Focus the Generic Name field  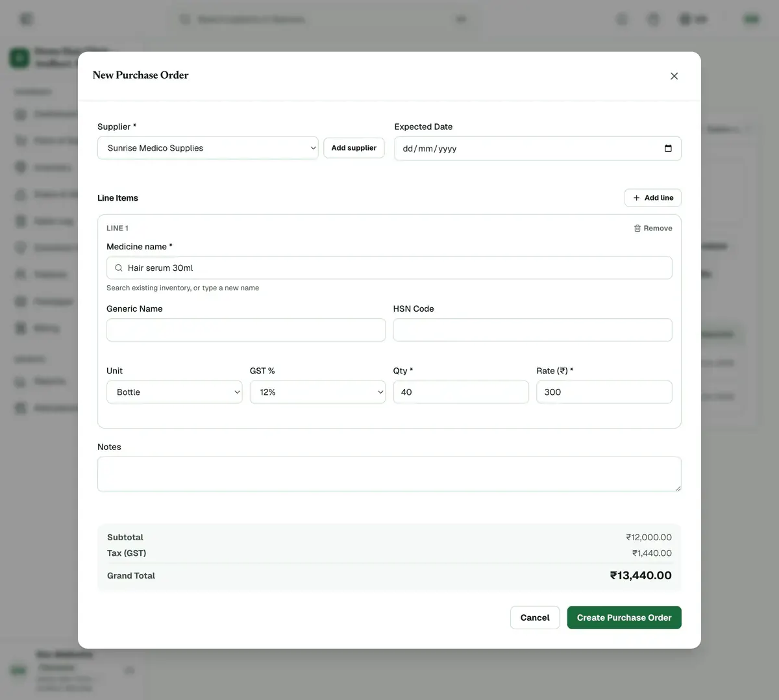coord(246,330)
